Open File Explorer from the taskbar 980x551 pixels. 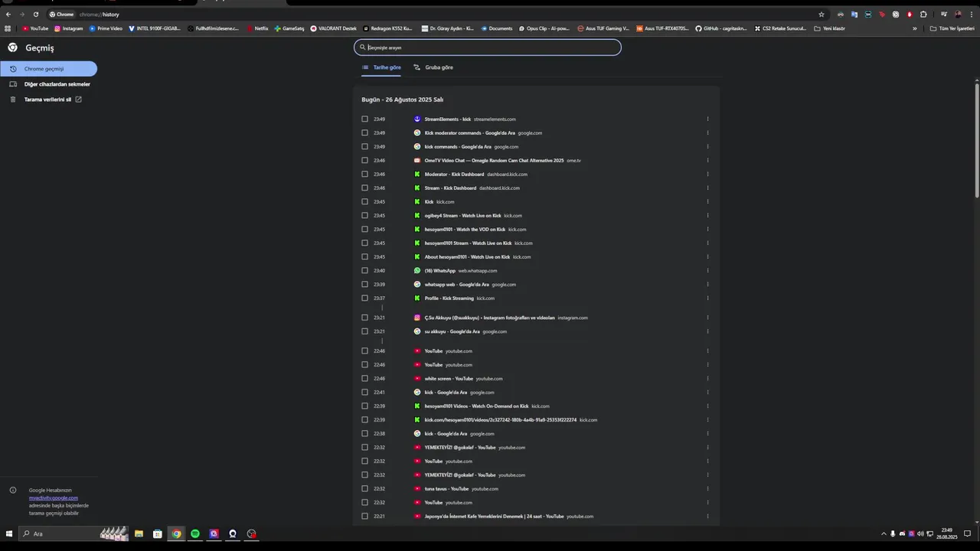[x=139, y=533]
